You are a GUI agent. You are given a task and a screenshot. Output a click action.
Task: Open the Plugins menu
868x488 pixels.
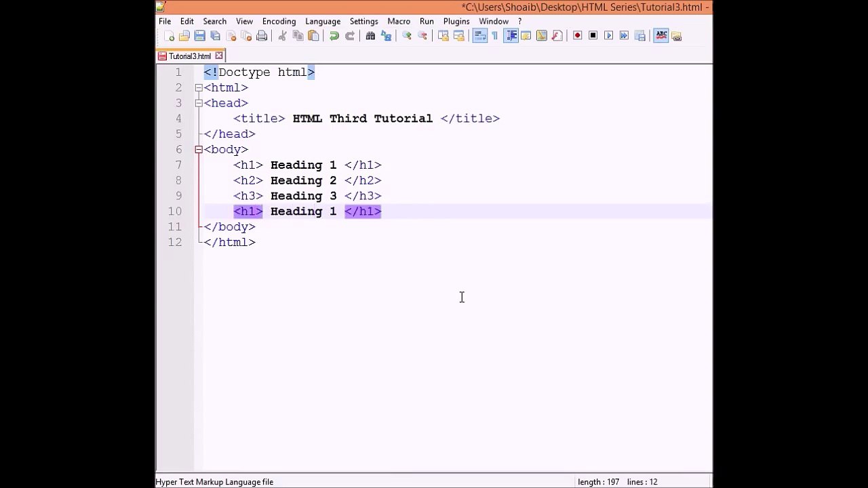pyautogui.click(x=456, y=21)
